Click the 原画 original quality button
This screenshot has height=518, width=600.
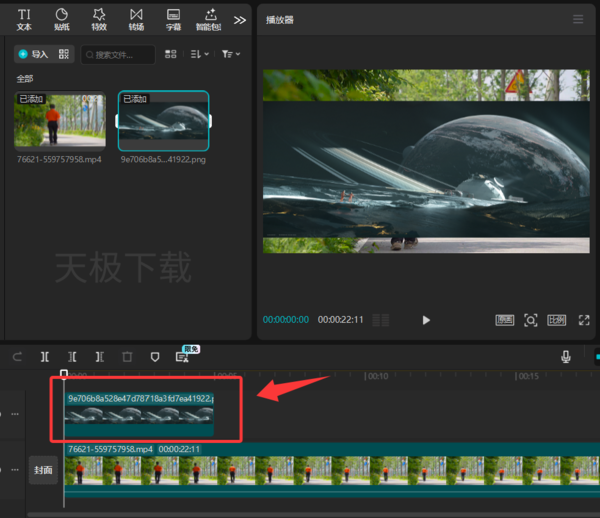point(505,320)
